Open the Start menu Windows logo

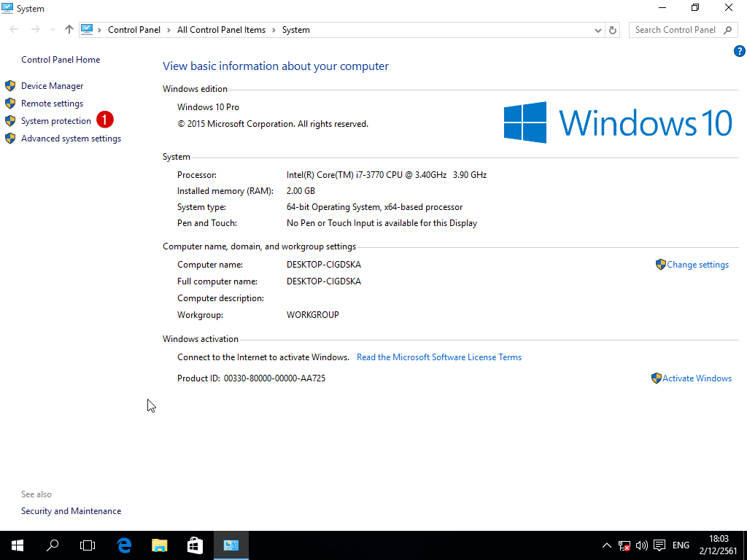18,545
